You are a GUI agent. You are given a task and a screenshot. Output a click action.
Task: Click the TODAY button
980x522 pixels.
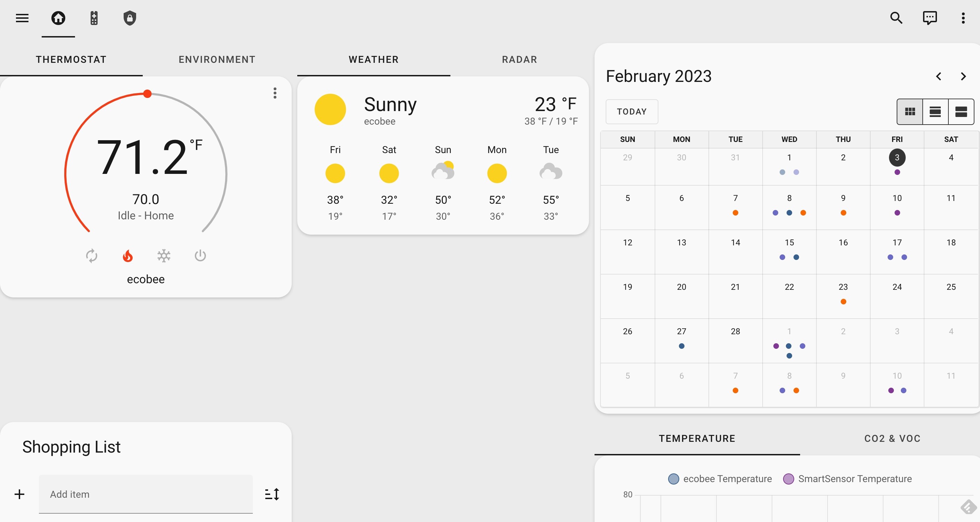632,112
